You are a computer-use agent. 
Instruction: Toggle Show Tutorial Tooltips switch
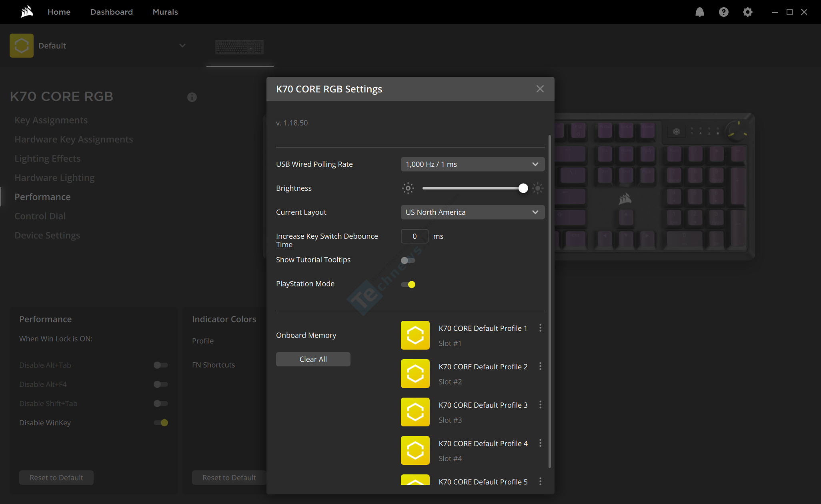point(408,260)
